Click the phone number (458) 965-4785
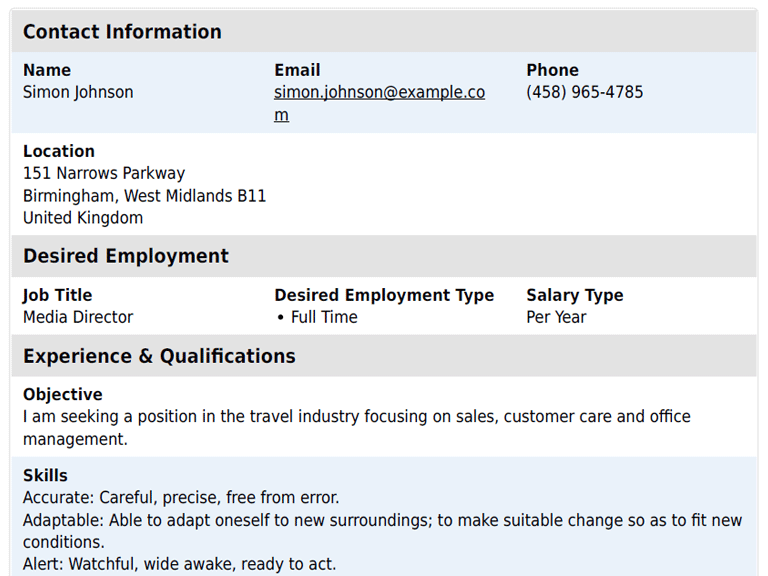 (x=585, y=92)
